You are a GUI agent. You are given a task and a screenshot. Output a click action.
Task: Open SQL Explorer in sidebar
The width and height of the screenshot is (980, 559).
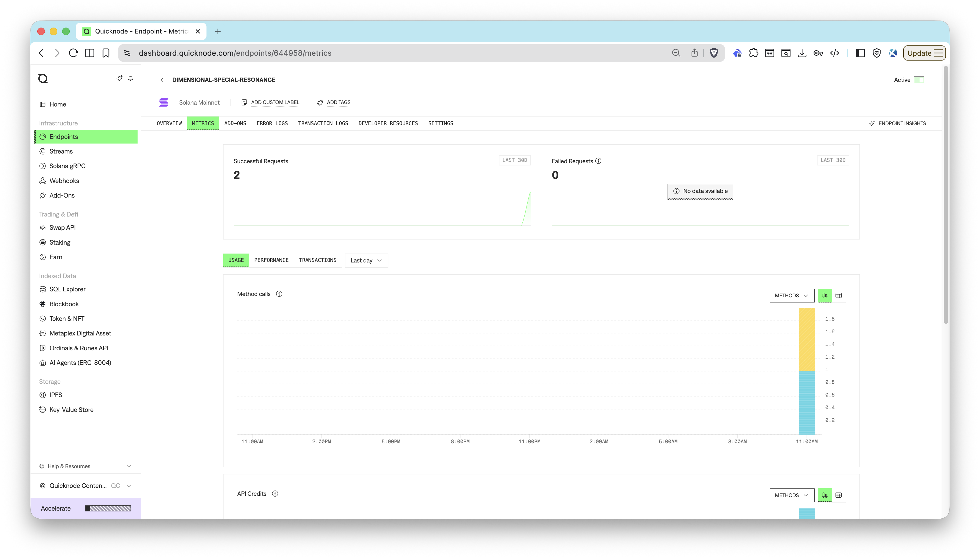click(86, 289)
